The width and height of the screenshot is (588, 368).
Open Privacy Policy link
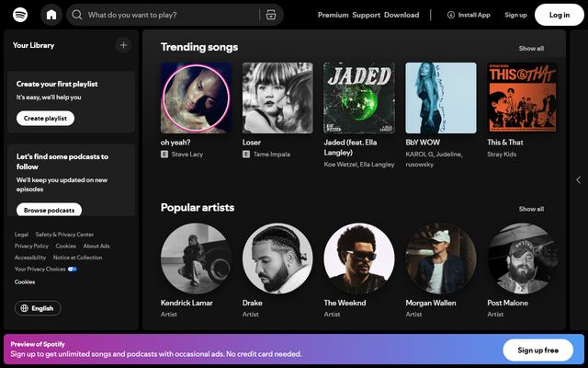point(31,246)
